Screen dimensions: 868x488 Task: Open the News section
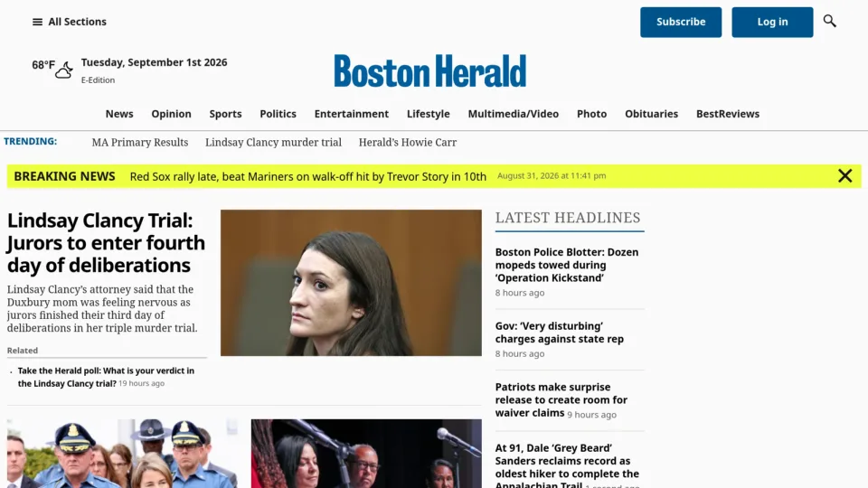tap(119, 114)
